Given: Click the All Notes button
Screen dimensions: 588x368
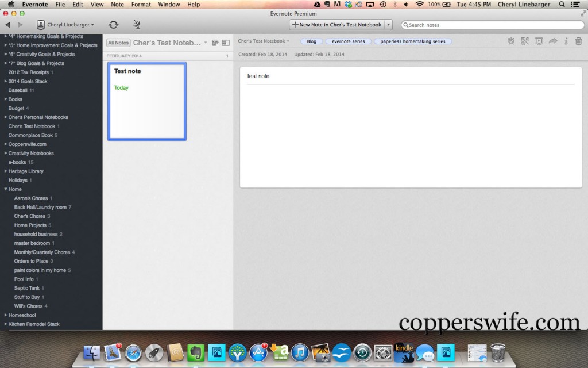Looking at the screenshot, I should 118,43.
